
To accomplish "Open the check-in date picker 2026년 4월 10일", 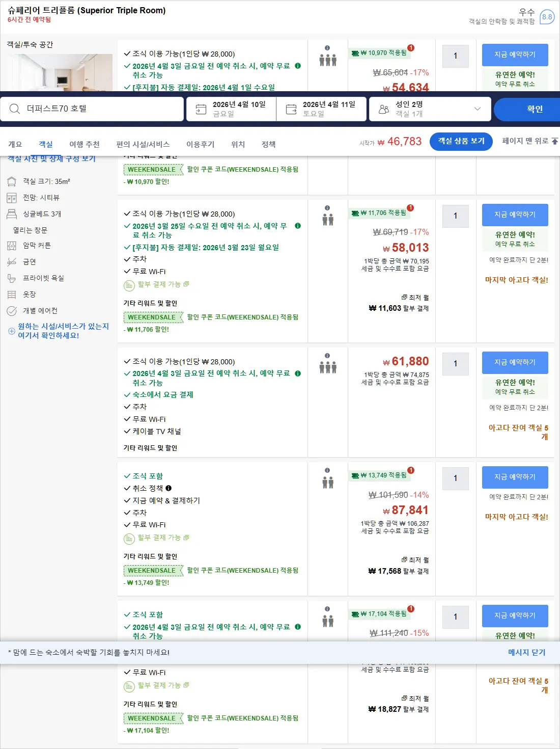I will coord(231,109).
